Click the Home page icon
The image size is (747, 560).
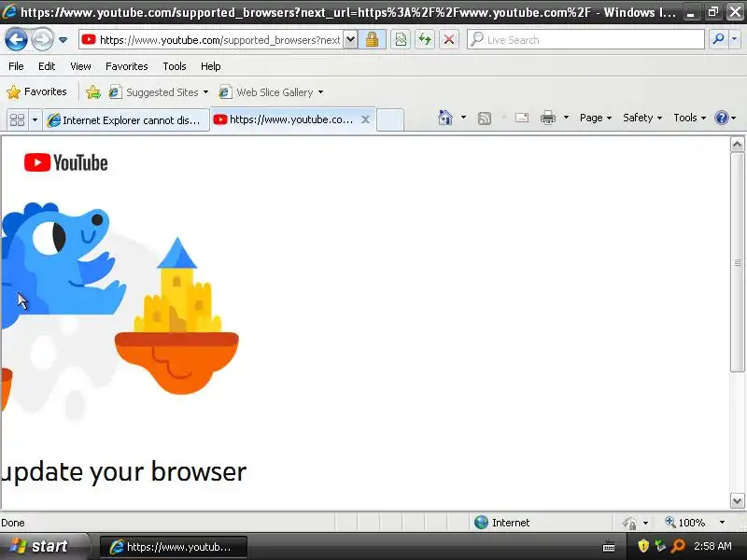point(445,118)
